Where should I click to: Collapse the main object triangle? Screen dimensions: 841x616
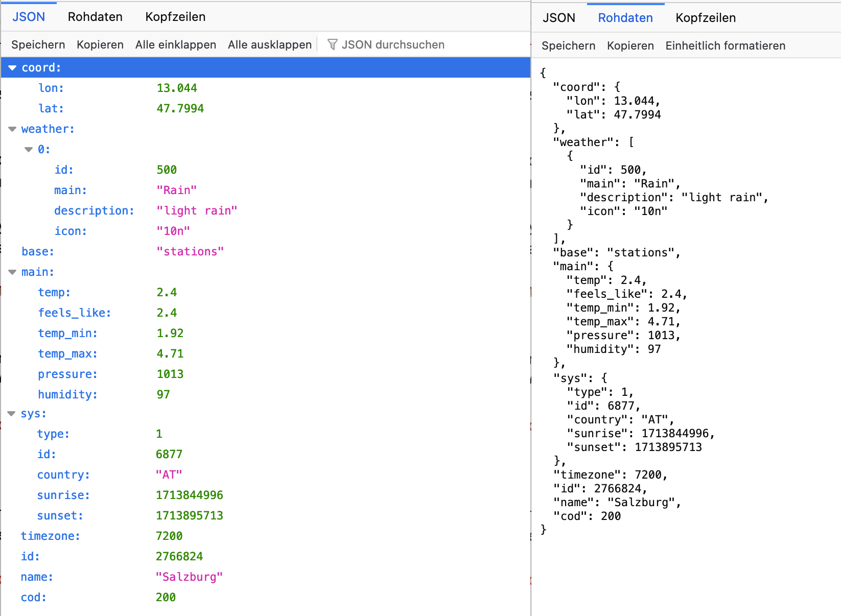(x=12, y=272)
